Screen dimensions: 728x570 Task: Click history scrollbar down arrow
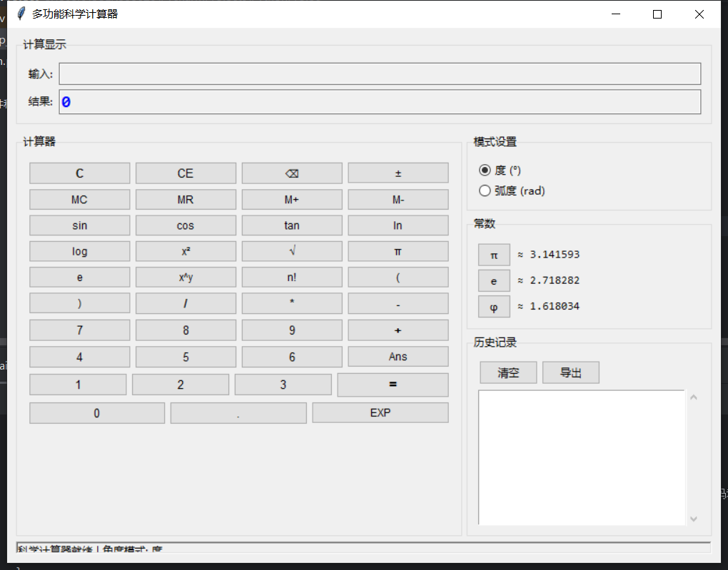pyautogui.click(x=694, y=519)
